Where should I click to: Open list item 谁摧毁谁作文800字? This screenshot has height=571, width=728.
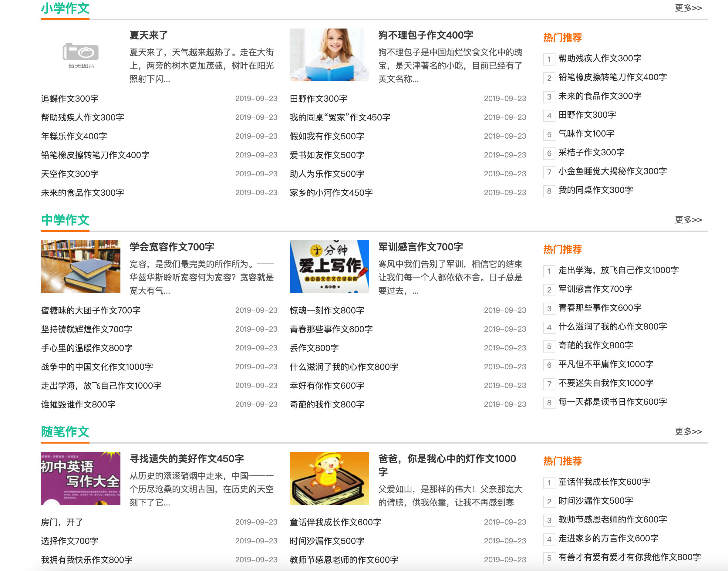[78, 404]
